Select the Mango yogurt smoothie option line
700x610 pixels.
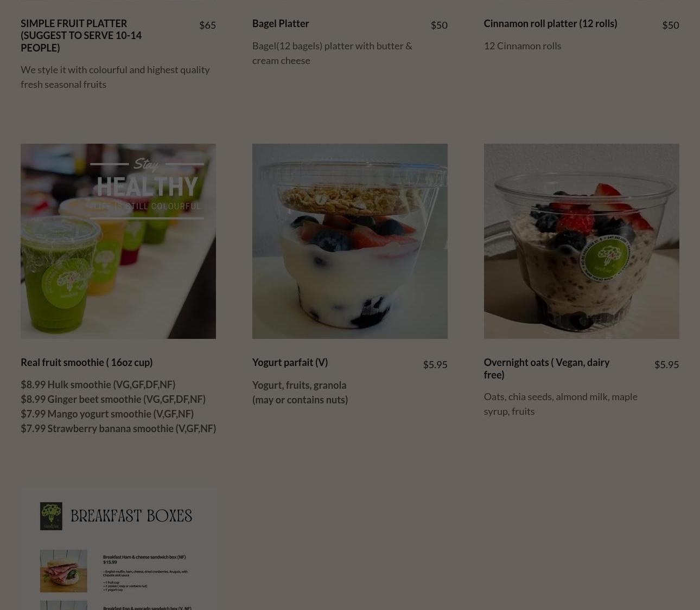(x=107, y=414)
